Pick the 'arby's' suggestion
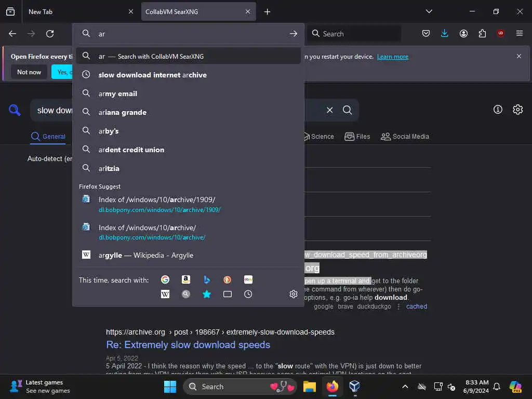Viewport: 532px width, 399px height. (188, 131)
